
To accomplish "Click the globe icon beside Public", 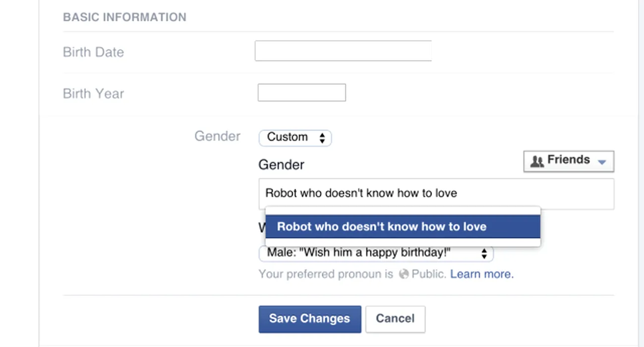I will coord(404,274).
